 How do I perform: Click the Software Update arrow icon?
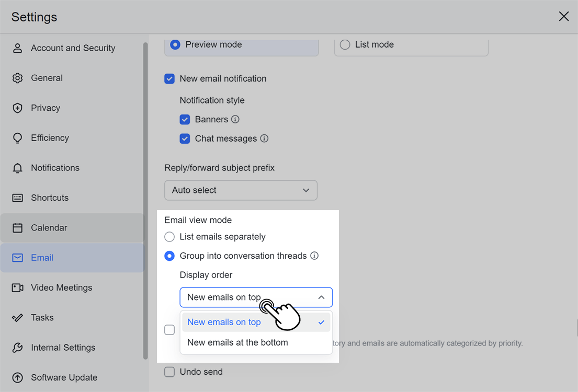click(17, 377)
